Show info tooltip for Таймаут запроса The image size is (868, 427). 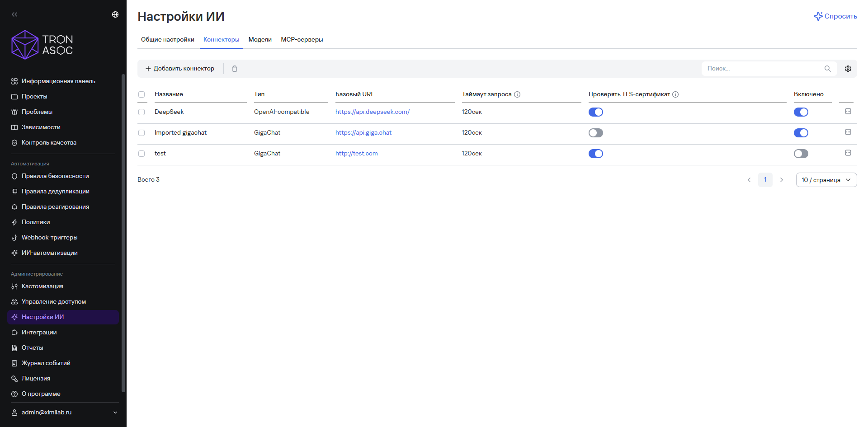click(x=517, y=94)
